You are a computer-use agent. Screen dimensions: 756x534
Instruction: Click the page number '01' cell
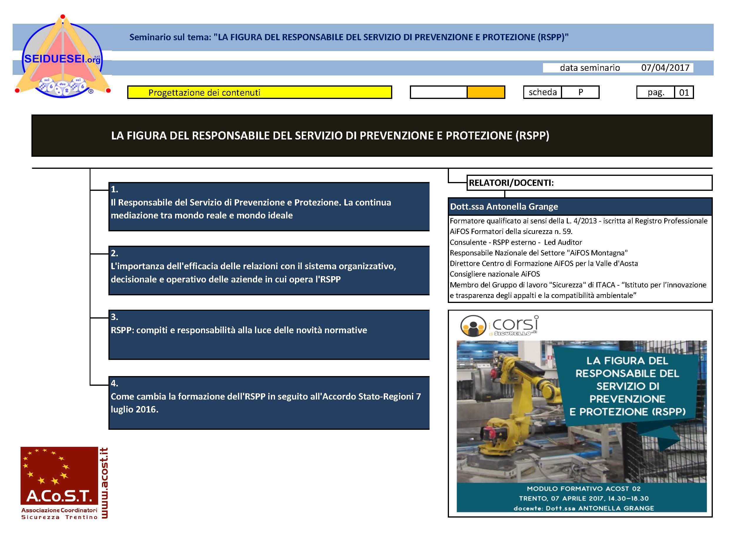684,92
